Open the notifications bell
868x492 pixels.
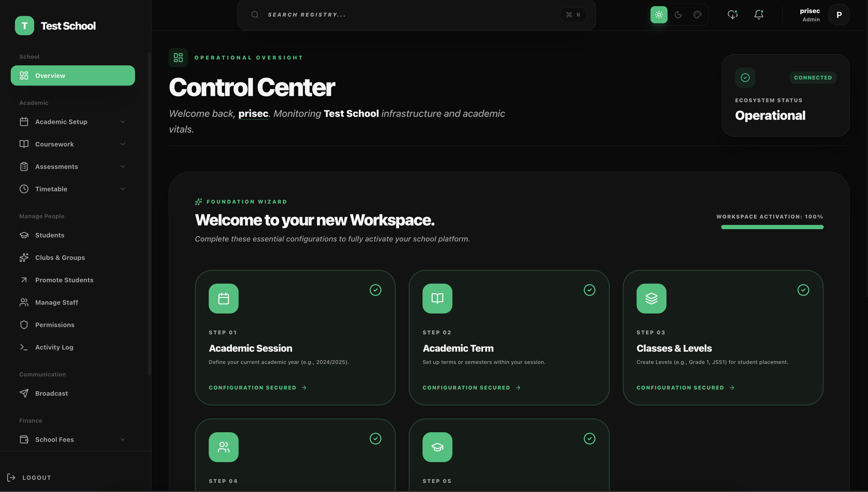click(759, 14)
